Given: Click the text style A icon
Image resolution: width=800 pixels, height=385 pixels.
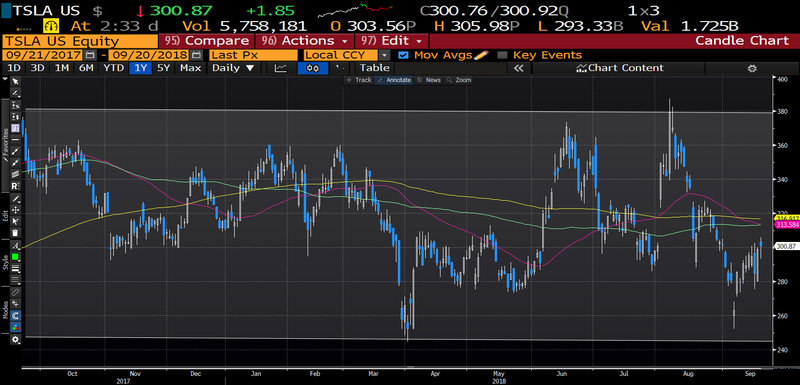Looking at the screenshot, I should point(15,245).
